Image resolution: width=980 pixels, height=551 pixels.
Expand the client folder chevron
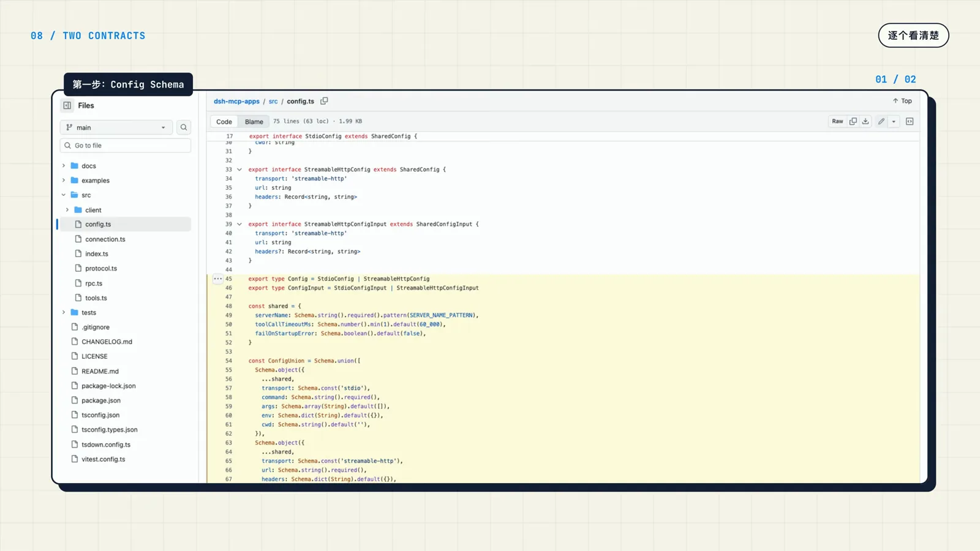[x=67, y=210]
